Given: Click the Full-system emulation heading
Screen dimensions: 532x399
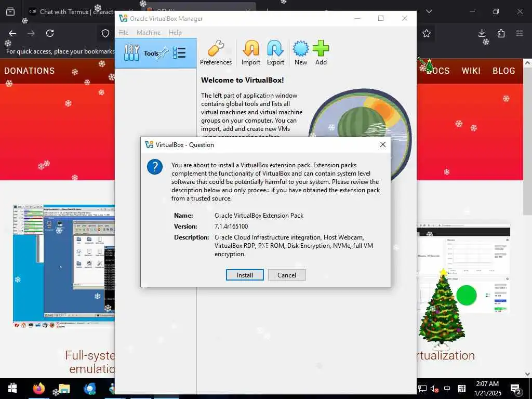Looking at the screenshot, I should tap(90, 362).
